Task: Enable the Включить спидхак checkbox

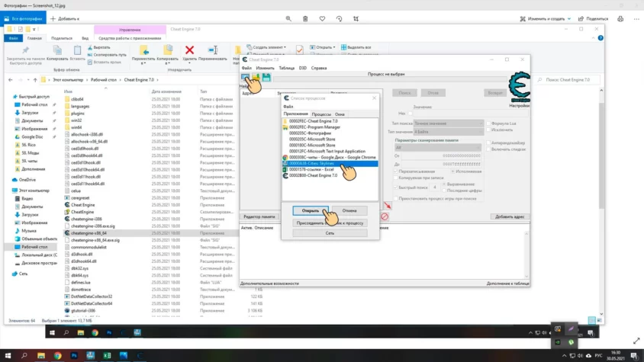Action: tap(489, 149)
